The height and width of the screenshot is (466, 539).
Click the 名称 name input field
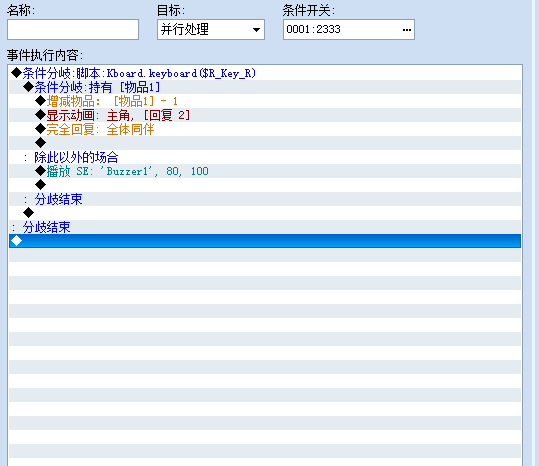(73, 30)
